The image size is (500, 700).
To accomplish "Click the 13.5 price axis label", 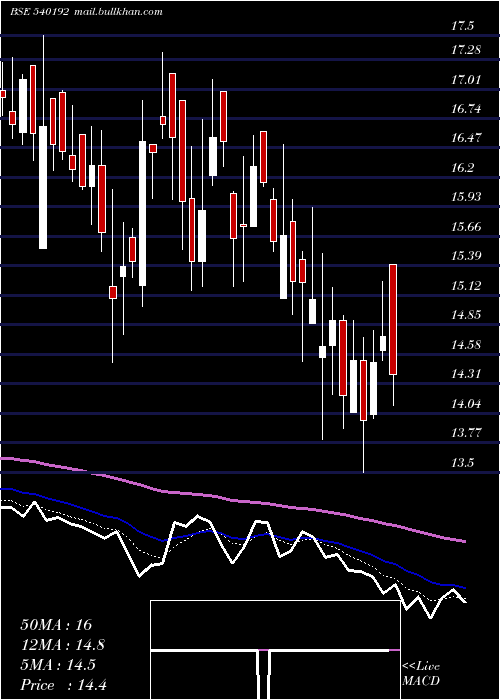I will pyautogui.click(x=462, y=462).
